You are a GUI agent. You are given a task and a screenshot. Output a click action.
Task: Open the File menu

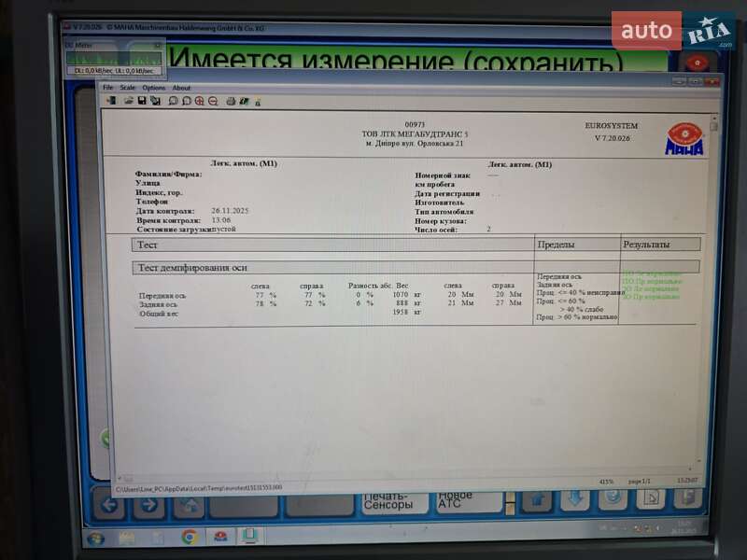pos(108,88)
